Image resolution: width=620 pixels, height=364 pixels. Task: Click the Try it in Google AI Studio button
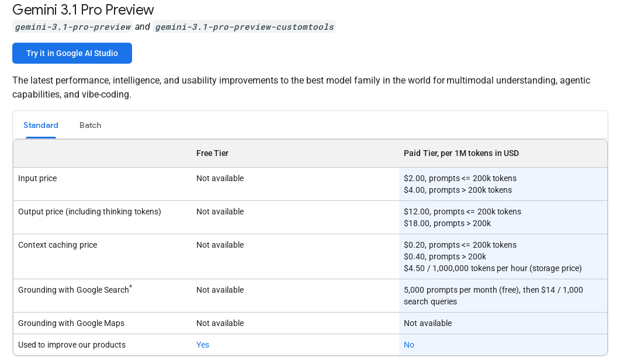point(72,53)
